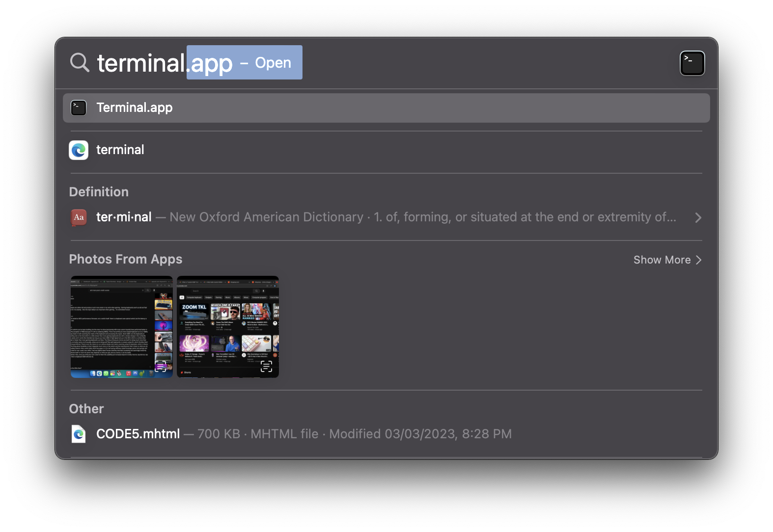Click the Dictionary icon next to ter·mi·nal
Viewport: 773px width, 532px height.
coord(79,217)
